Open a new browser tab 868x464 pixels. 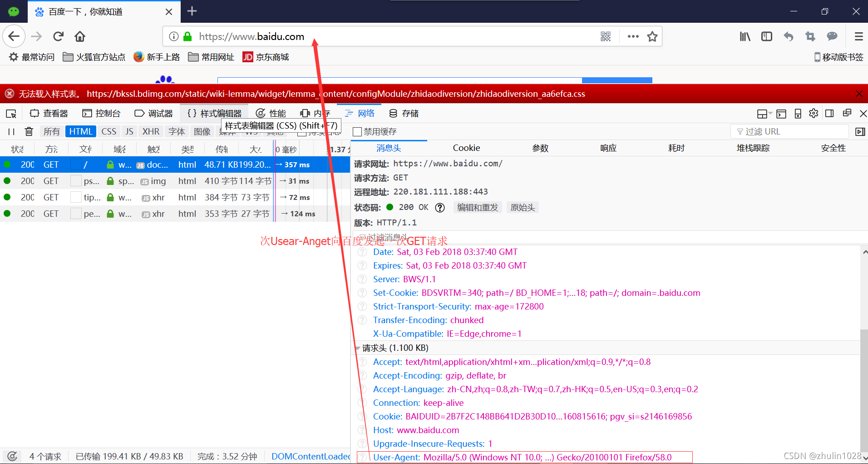click(192, 11)
